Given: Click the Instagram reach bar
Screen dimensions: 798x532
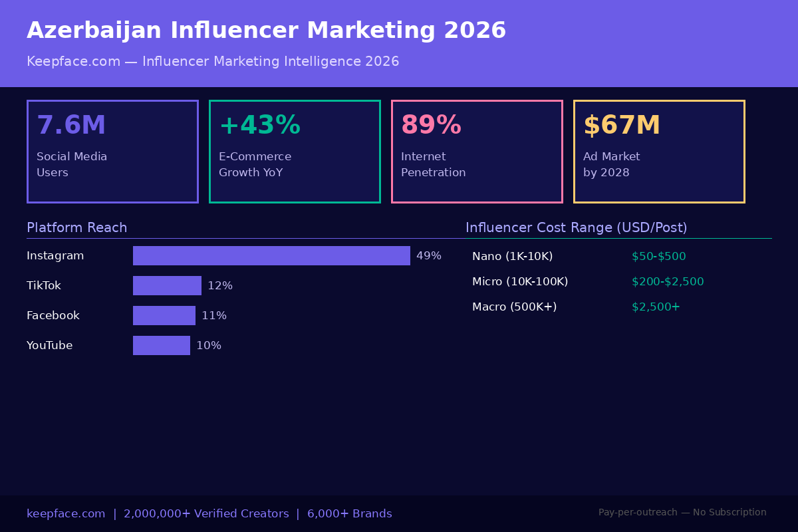Looking at the screenshot, I should [x=271, y=255].
